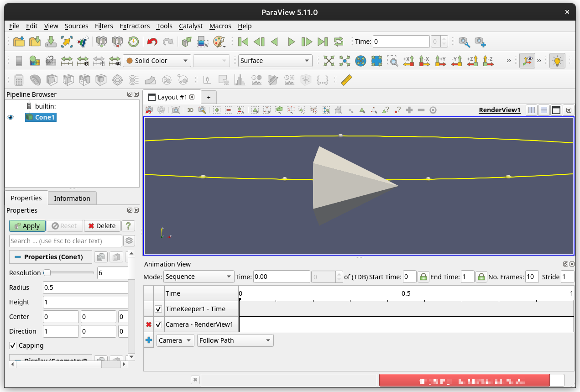Open the Surface representation dropdown
The height and width of the screenshot is (392, 580).
tap(275, 61)
